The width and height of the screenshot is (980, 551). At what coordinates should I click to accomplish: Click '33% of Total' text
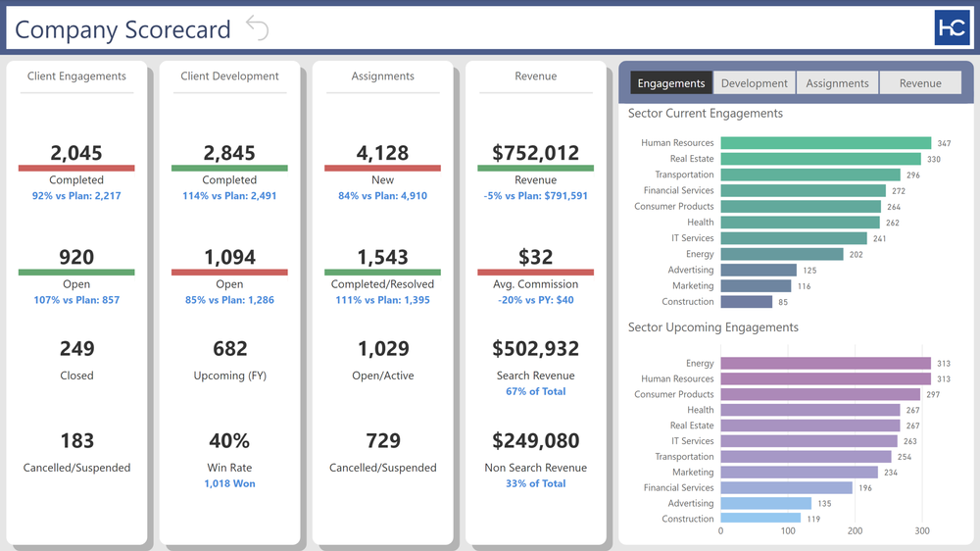(536, 483)
